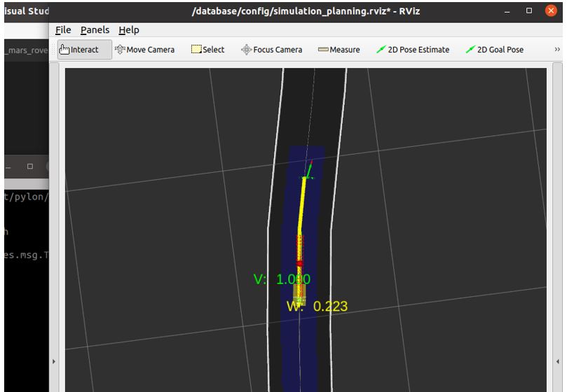The height and width of the screenshot is (392, 567).
Task: Click the V: 1.000 velocity label
Action: tap(282, 279)
